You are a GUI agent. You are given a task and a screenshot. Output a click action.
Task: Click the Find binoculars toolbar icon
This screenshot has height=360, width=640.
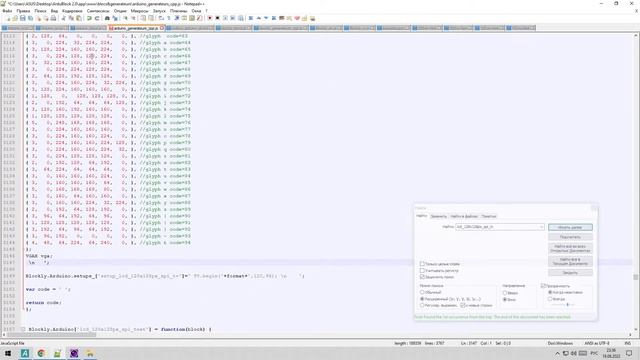coord(107,18)
